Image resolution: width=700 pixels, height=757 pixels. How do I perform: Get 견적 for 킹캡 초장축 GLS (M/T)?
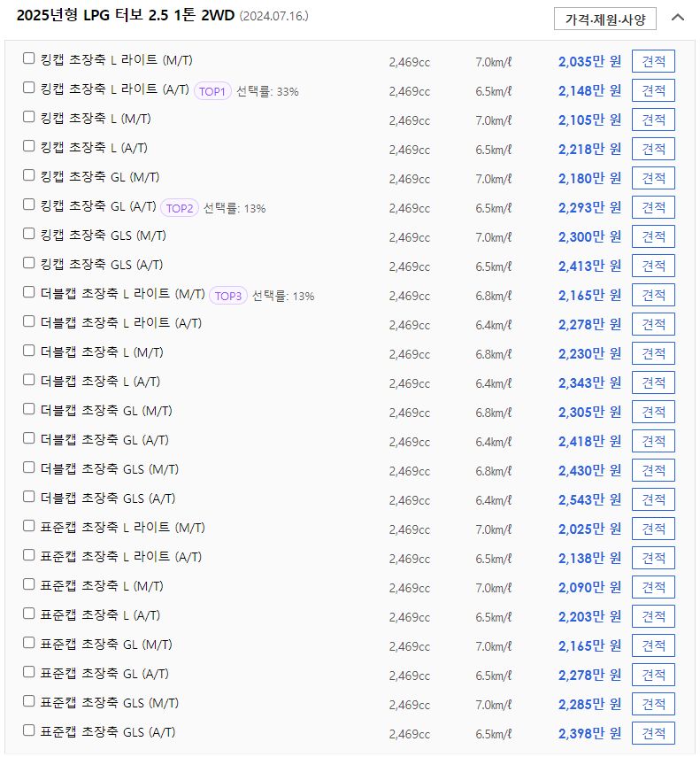pos(653,236)
